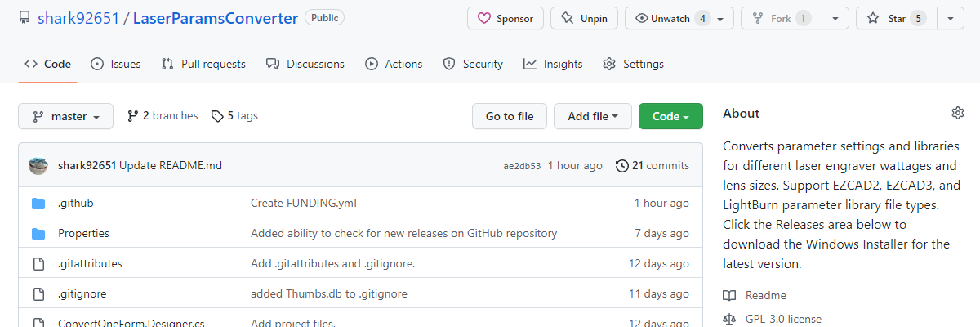Switch to the Issues tab
The height and width of the screenshot is (327, 980).
pyautogui.click(x=115, y=64)
